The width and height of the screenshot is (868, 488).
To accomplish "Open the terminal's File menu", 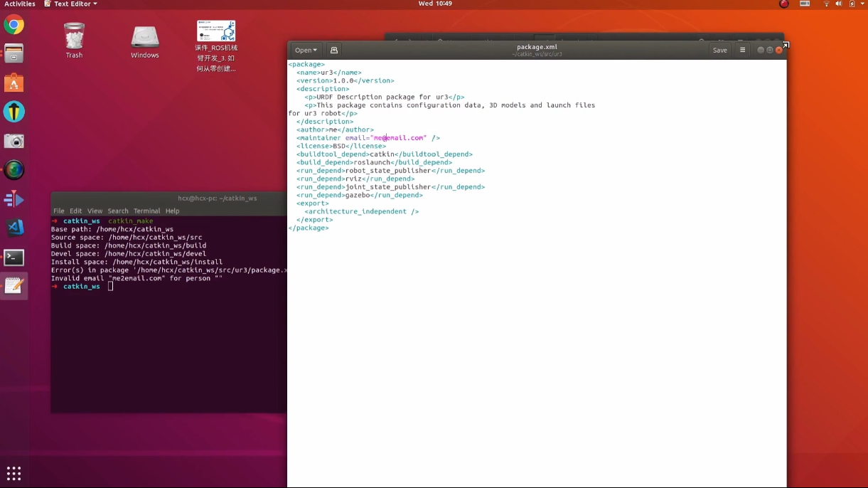I will click(x=58, y=211).
